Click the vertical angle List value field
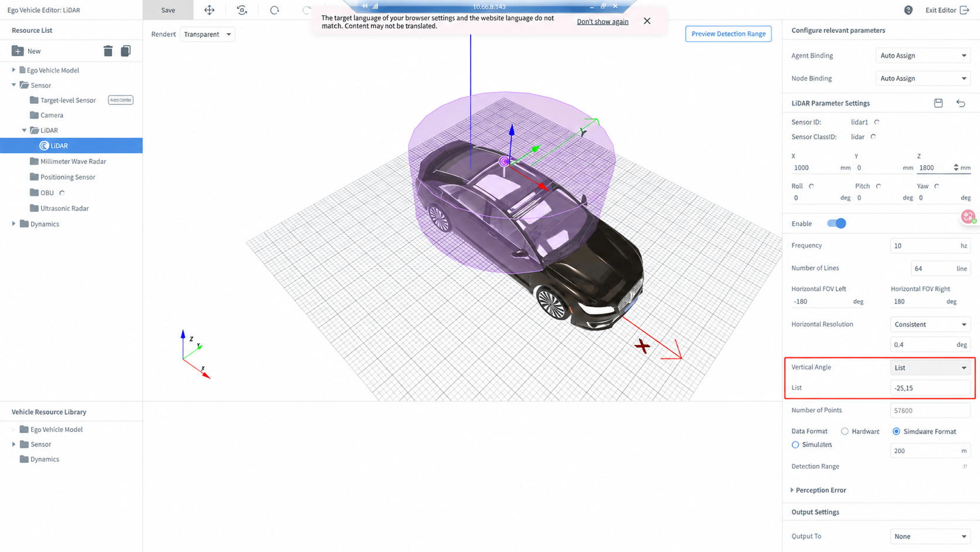The image size is (980, 552). (930, 388)
